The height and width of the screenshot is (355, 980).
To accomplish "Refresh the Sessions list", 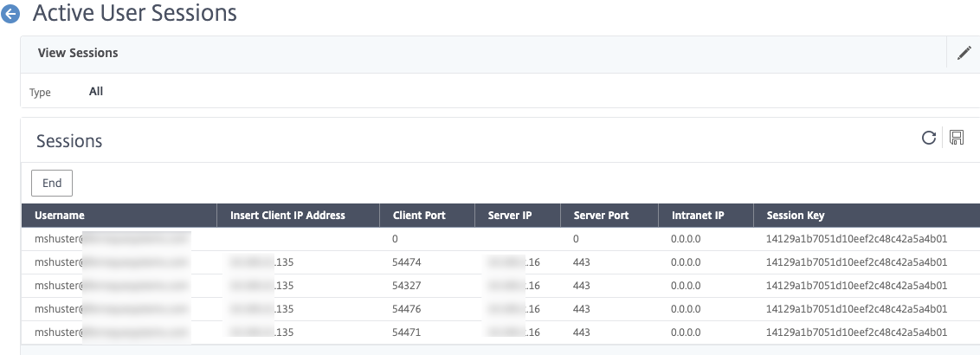I will tap(929, 138).
